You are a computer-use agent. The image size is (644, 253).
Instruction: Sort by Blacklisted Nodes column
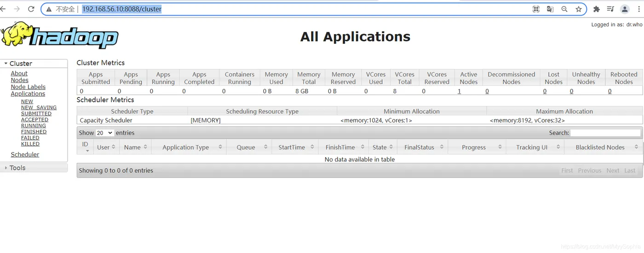coord(603,147)
